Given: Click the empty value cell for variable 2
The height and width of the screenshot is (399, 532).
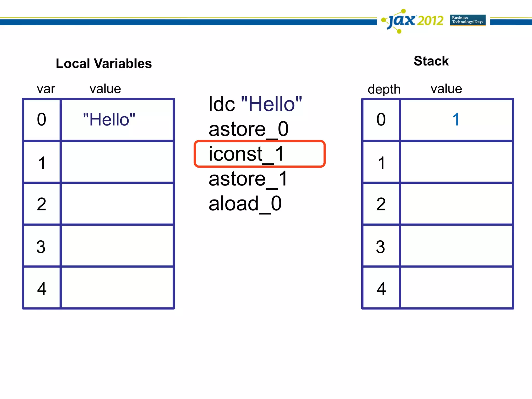Looking at the screenshot, I should tap(117, 204).
